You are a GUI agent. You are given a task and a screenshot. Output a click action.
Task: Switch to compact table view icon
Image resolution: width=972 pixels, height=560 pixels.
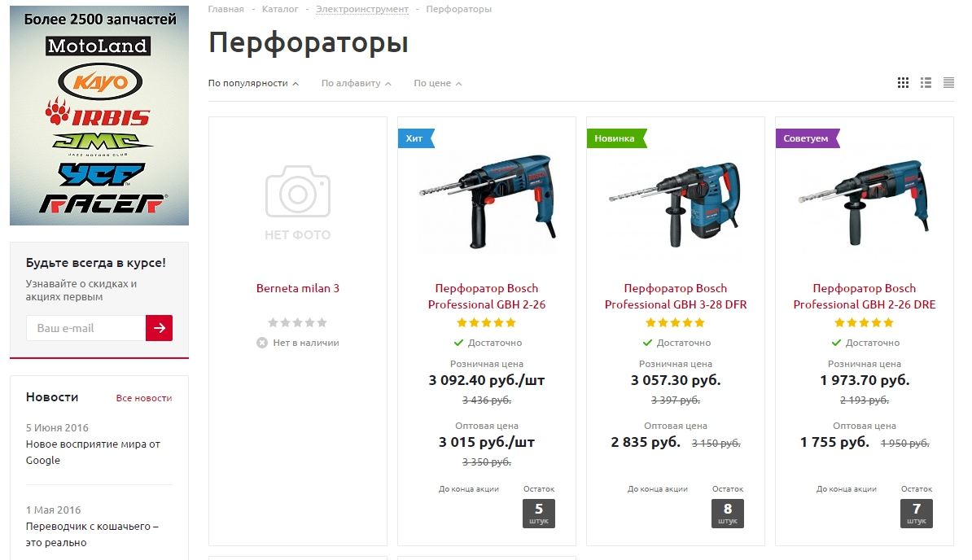pyautogui.click(x=948, y=82)
